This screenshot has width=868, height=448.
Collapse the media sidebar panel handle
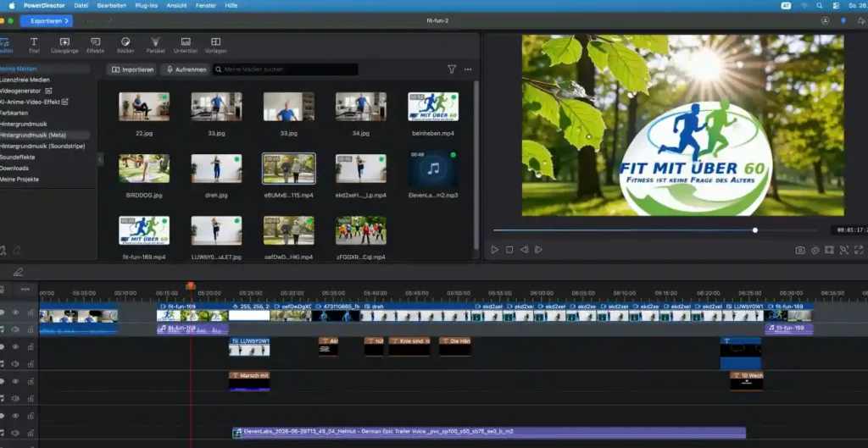pos(100,159)
